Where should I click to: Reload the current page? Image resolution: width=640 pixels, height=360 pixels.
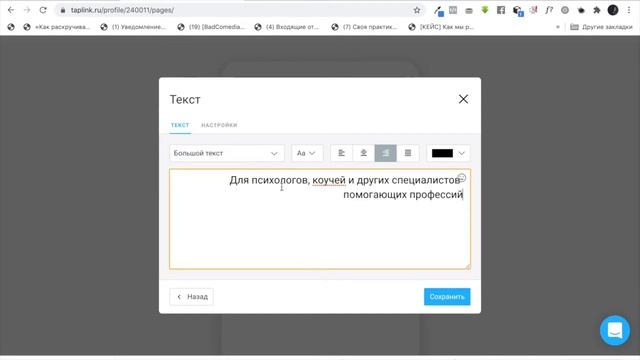(x=43, y=10)
